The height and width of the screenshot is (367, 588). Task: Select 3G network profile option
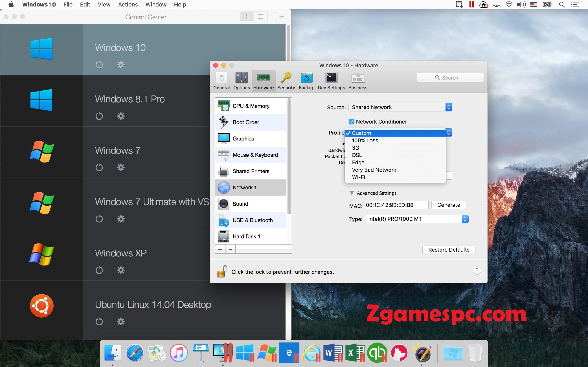click(356, 147)
